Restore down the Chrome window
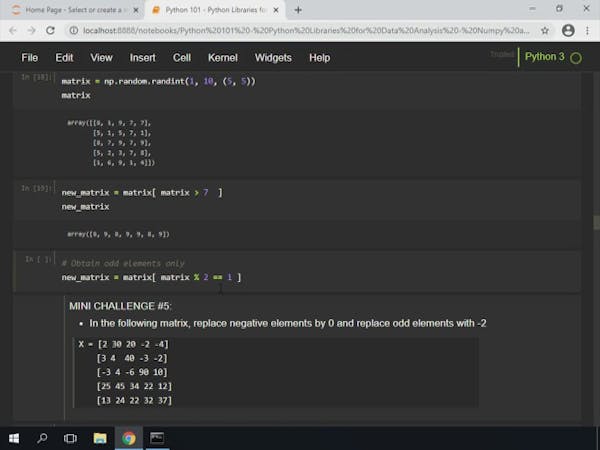600x450 pixels. tap(559, 8)
